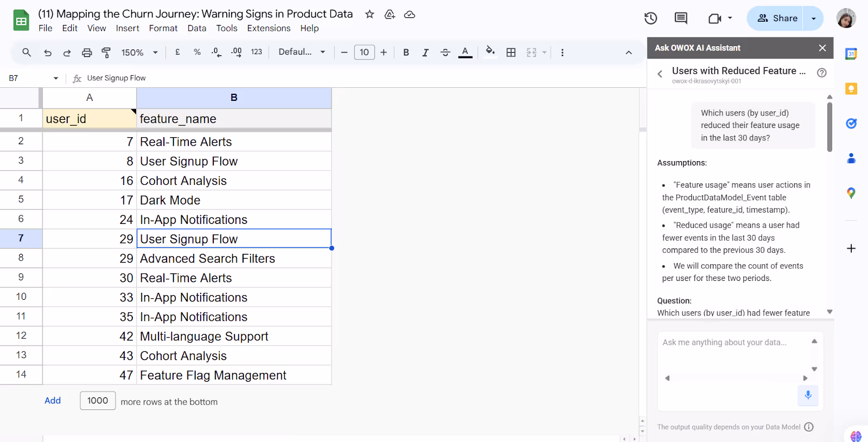Viewport: 868px width, 442px height.
Task: Open Google Maps side panel
Action: (x=851, y=193)
